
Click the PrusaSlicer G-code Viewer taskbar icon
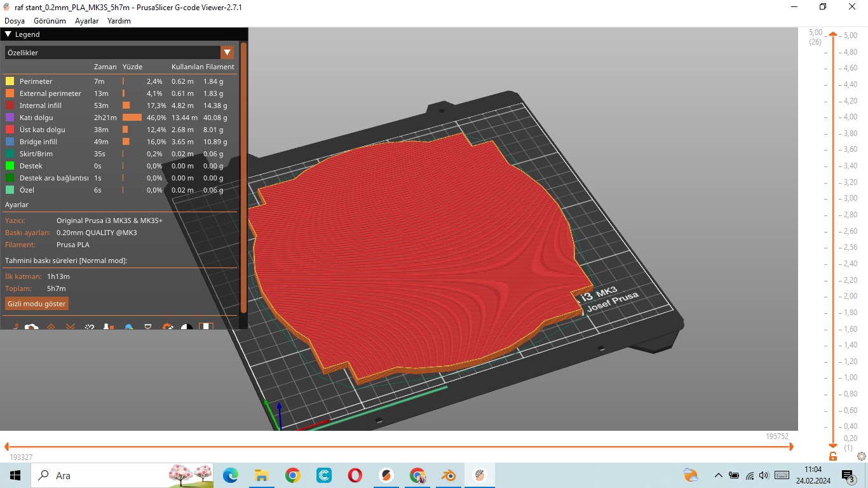480,475
